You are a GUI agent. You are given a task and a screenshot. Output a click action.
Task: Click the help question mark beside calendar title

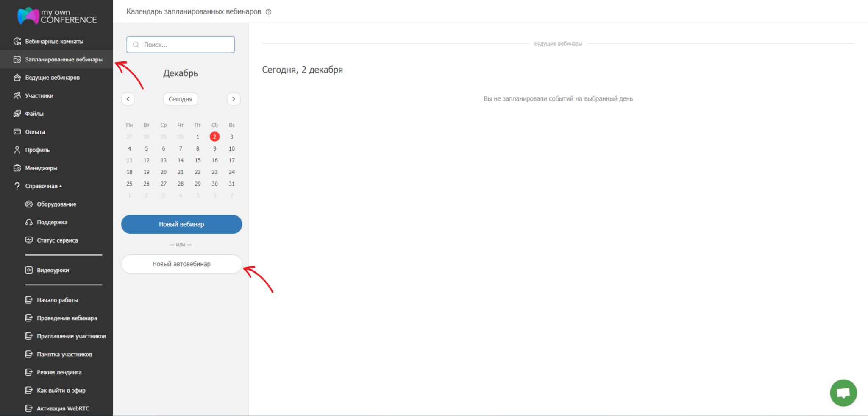pyautogui.click(x=268, y=12)
